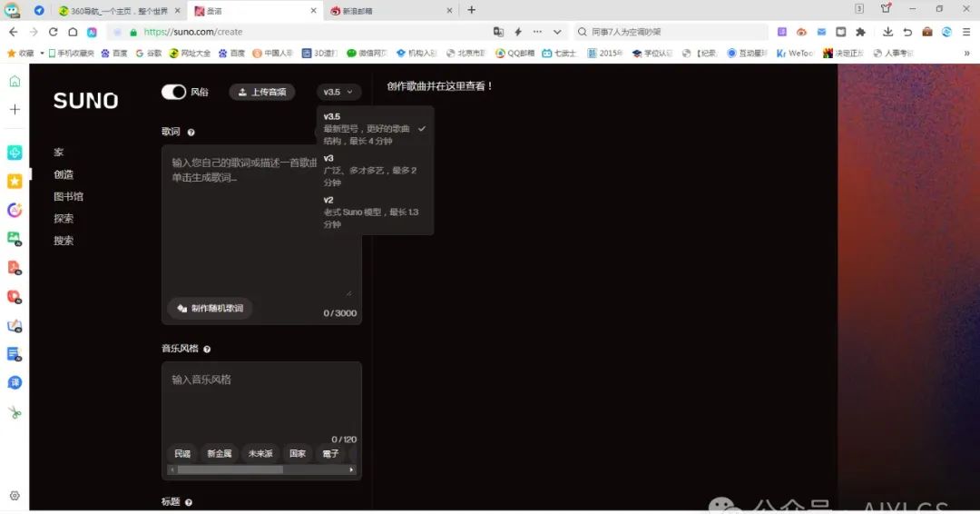Screen dimensions: 980x514
Task: Click the browser home button in toolbar
Action: (x=73, y=32)
